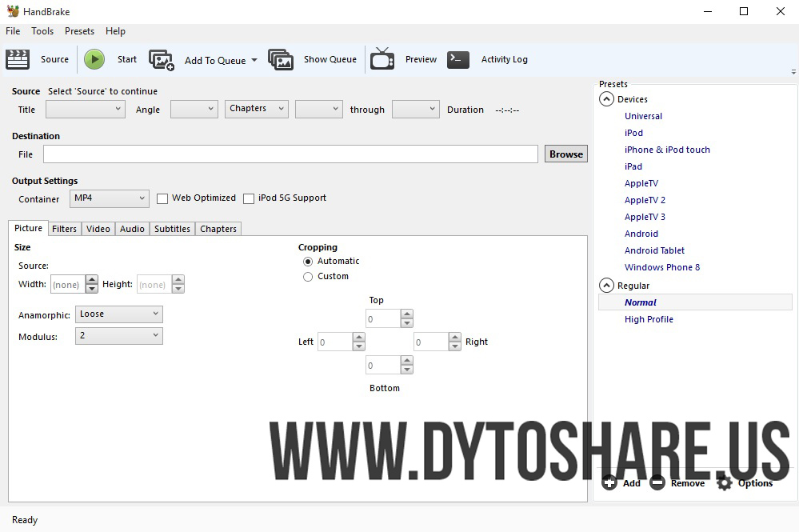Image resolution: width=799 pixels, height=532 pixels.
Task: Switch to the Chapters tab
Action: click(218, 229)
